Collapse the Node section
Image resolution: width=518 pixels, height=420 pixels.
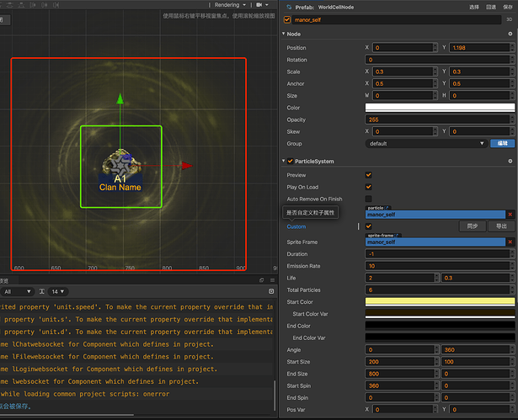(284, 34)
